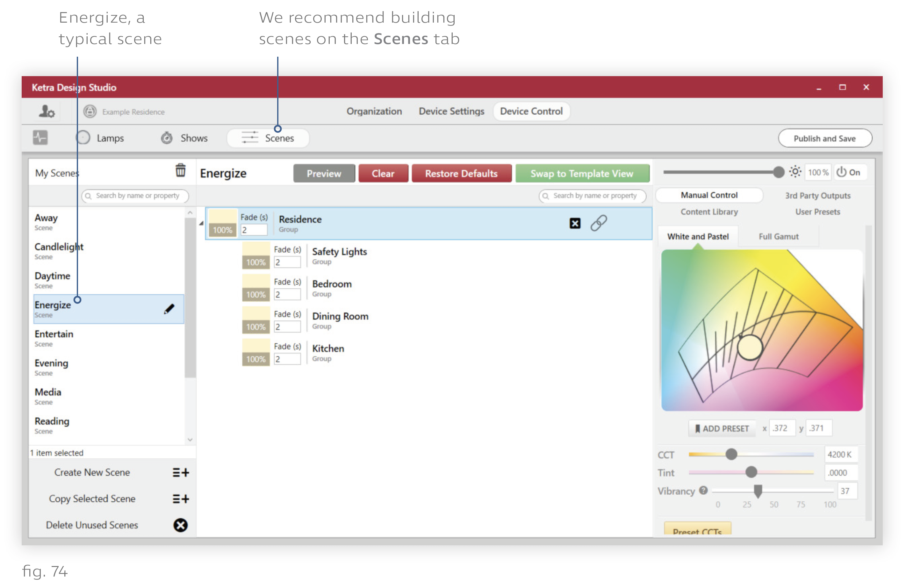Open the Vibrancy help question-mark icon
This screenshot has width=906, height=588.
(x=703, y=490)
